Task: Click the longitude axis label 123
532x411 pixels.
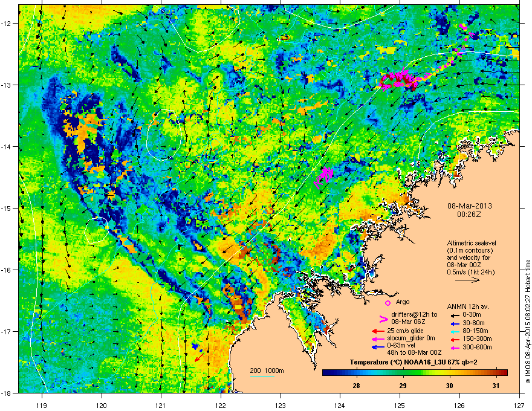Action: (x=281, y=405)
